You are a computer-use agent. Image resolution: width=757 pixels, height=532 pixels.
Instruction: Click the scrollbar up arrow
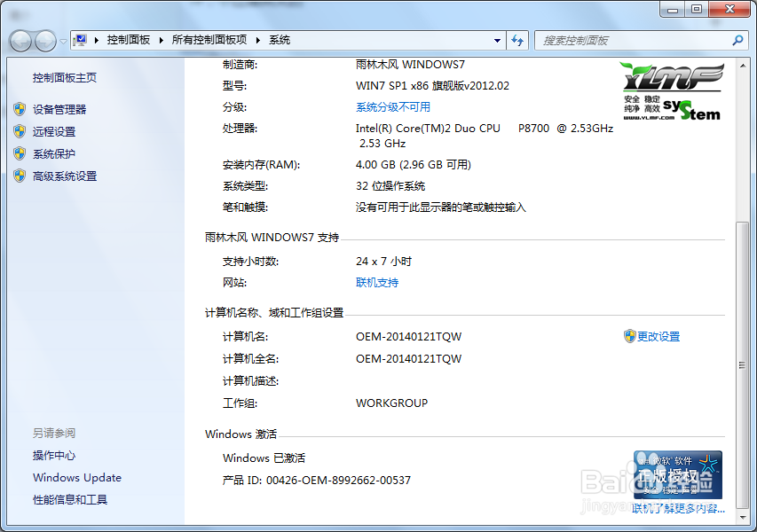pyautogui.click(x=743, y=65)
